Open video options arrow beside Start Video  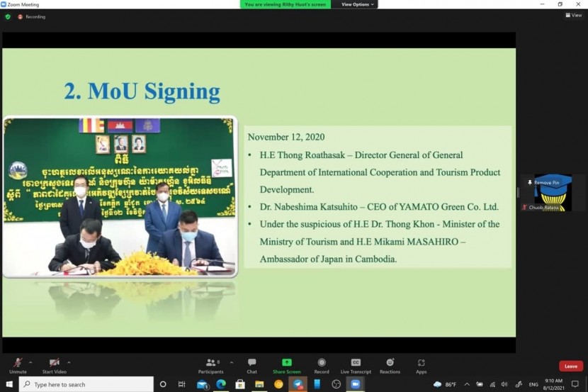pyautogui.click(x=69, y=362)
